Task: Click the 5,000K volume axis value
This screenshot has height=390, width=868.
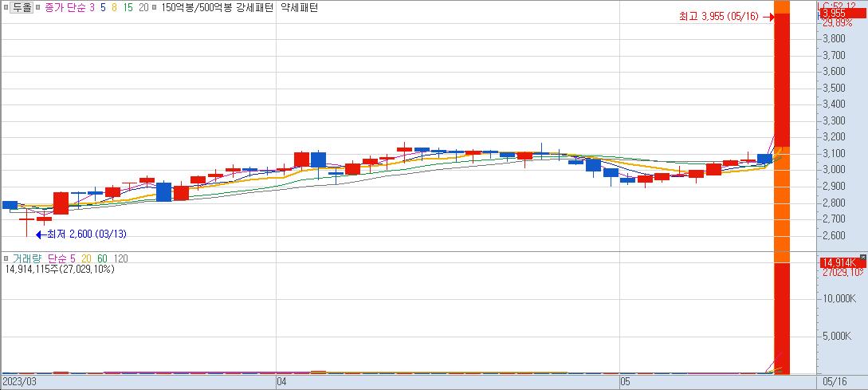Action: [838, 337]
